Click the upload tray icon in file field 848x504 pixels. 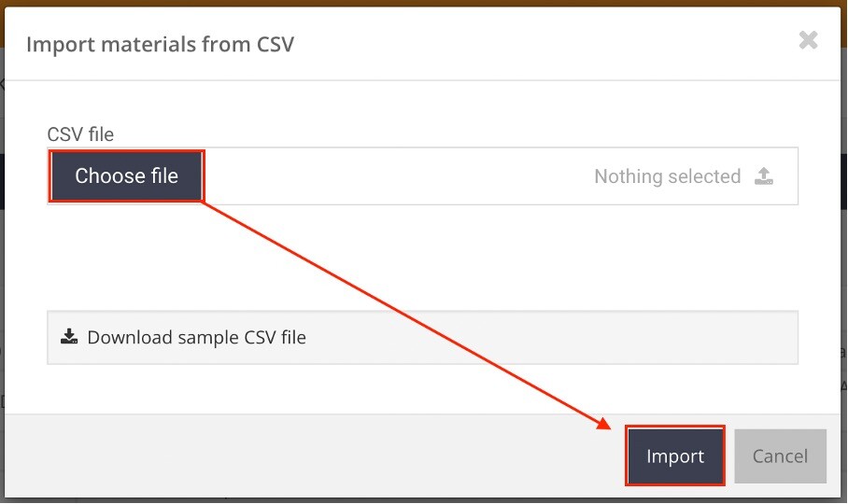(x=764, y=176)
